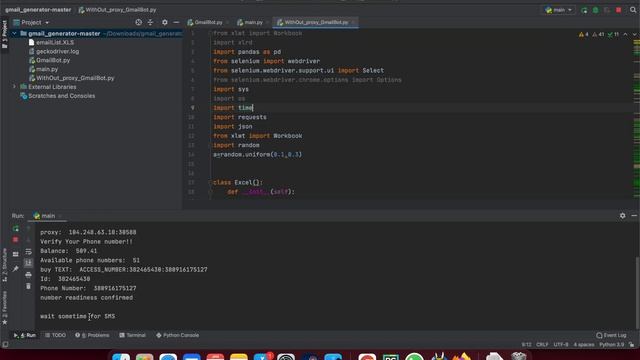
Task: Click the Structure vertical side tab
Action: (4, 265)
